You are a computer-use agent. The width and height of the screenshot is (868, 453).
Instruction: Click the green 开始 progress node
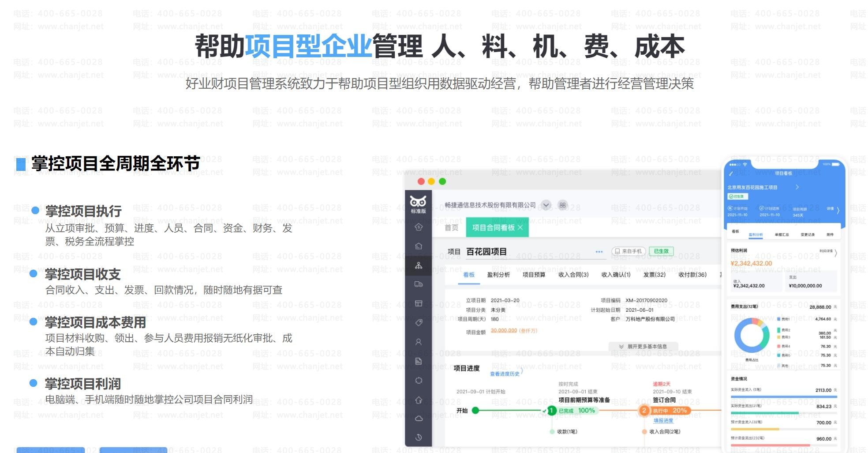pos(475,411)
